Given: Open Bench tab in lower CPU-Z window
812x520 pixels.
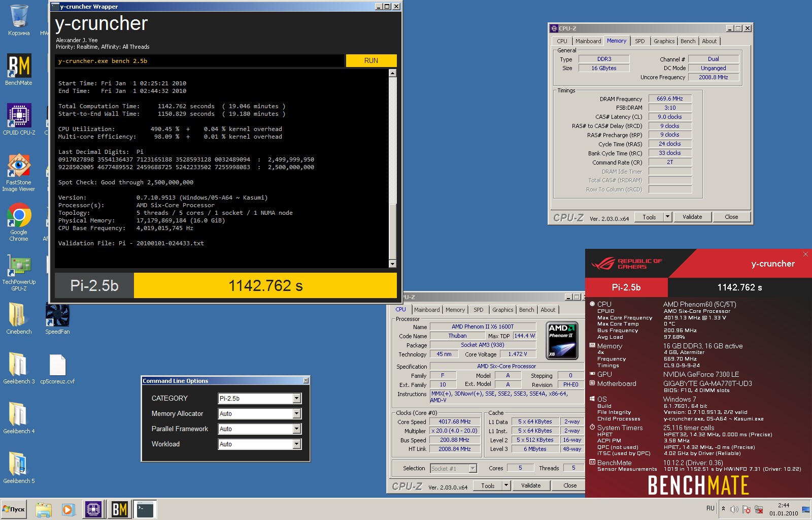Looking at the screenshot, I should click(526, 310).
